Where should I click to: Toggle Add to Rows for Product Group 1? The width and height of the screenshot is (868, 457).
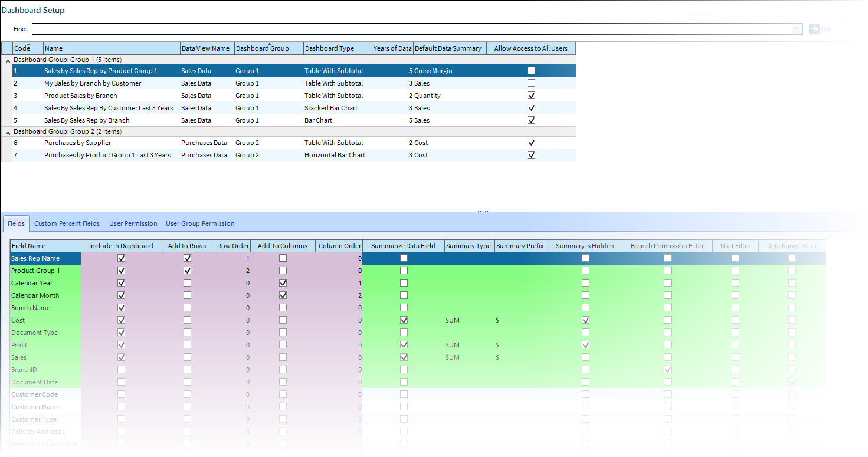point(187,271)
